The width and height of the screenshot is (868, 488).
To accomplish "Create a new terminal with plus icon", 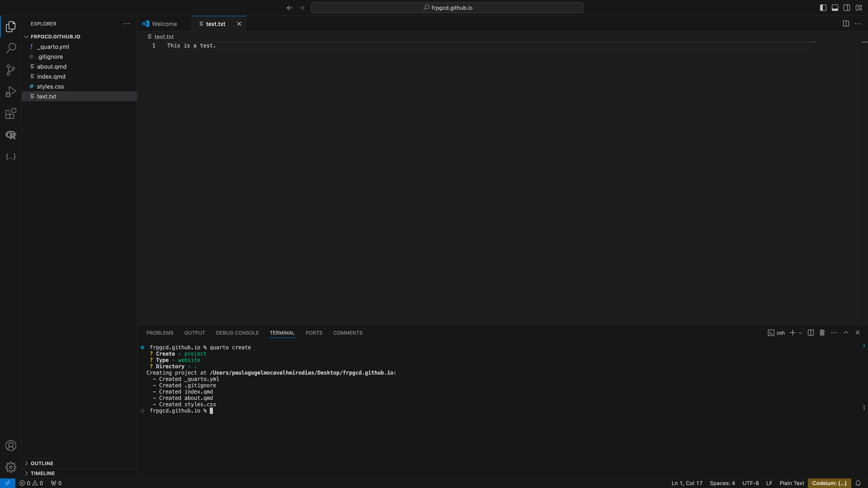I will pyautogui.click(x=793, y=333).
